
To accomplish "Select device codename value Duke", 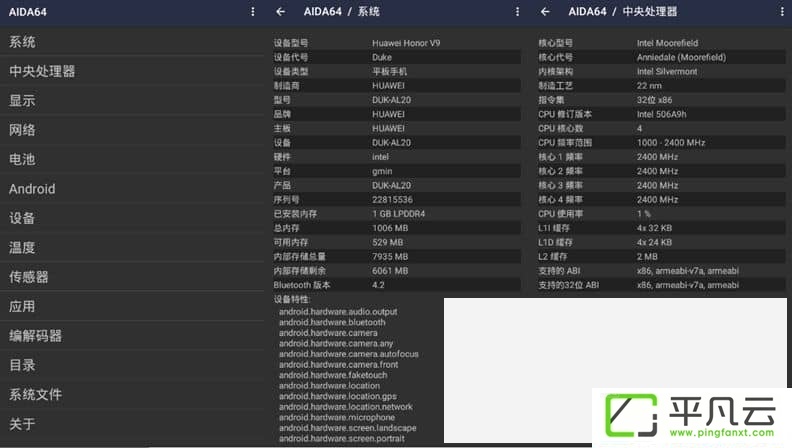I will coord(382,57).
